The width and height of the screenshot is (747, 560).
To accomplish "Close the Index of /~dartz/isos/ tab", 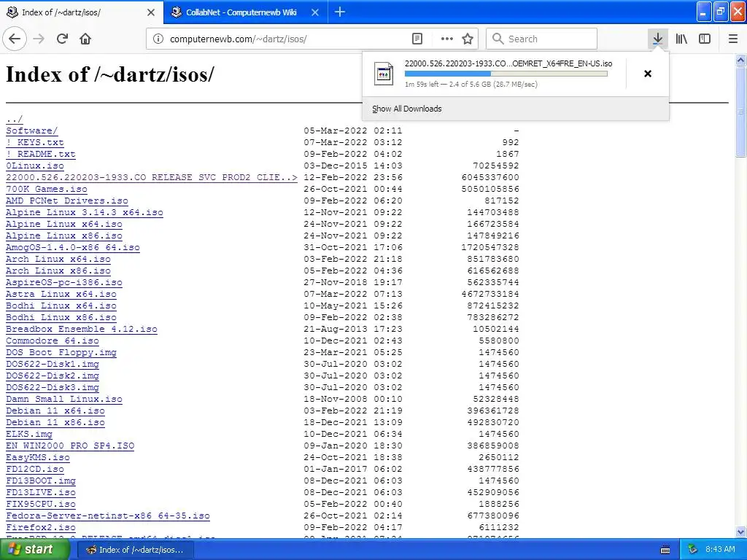I will pyautogui.click(x=151, y=12).
